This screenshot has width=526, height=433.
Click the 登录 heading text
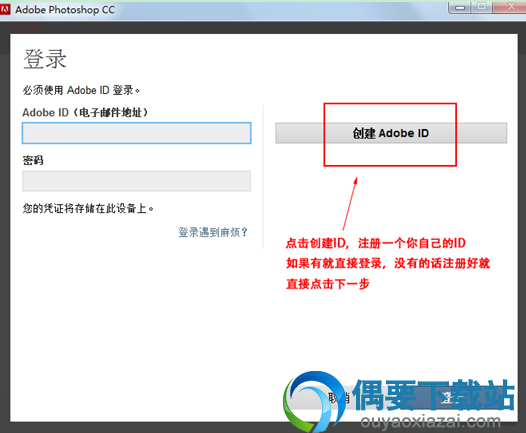click(45, 59)
